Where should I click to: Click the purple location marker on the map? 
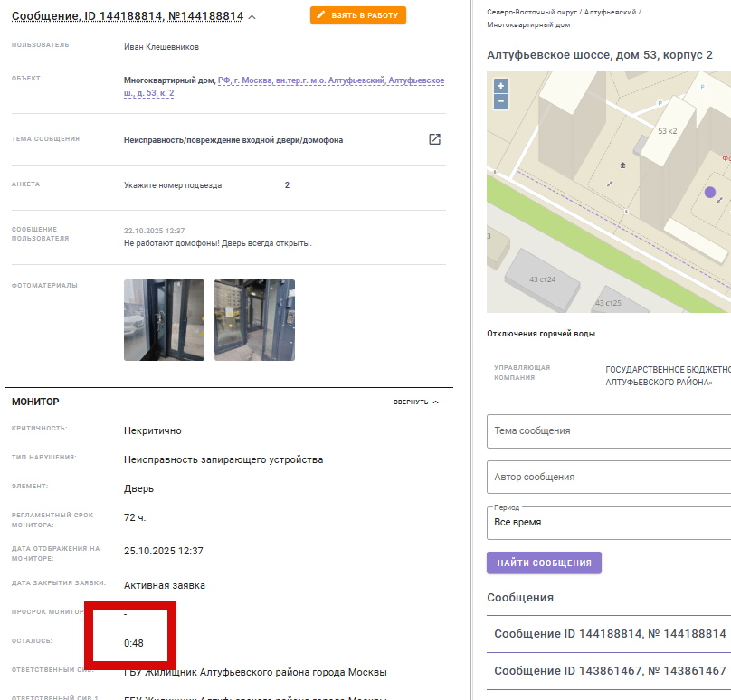[709, 192]
